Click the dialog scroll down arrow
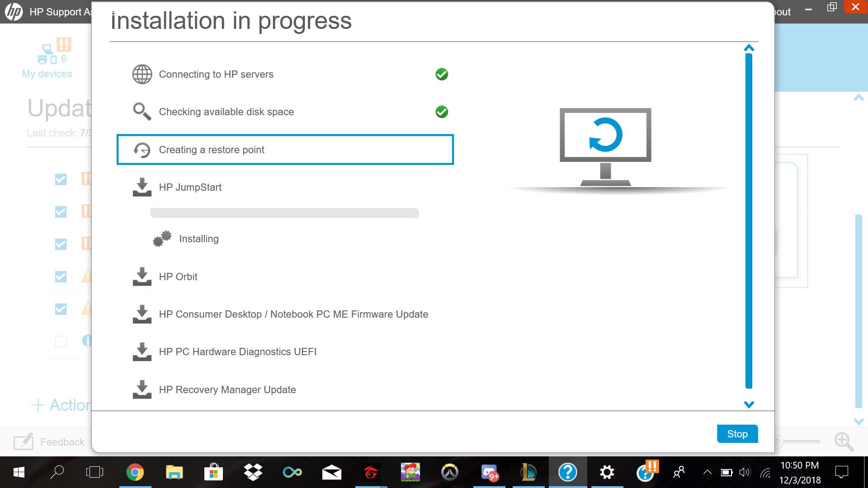Image resolution: width=868 pixels, height=488 pixels. 749,404
